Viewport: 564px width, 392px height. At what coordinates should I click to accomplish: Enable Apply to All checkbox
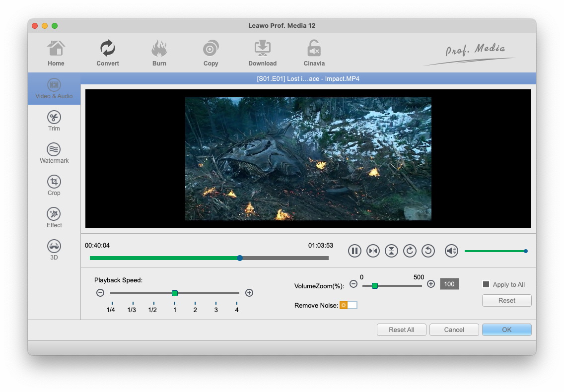486,284
